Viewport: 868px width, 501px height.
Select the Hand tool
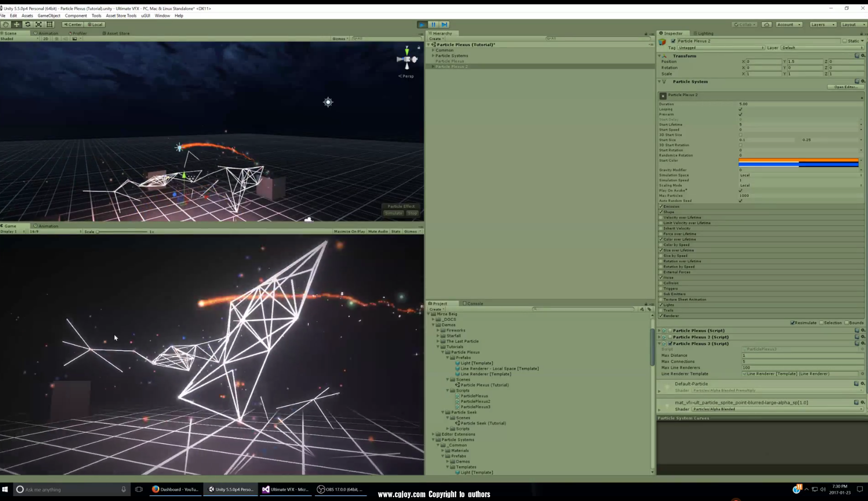click(x=5, y=24)
